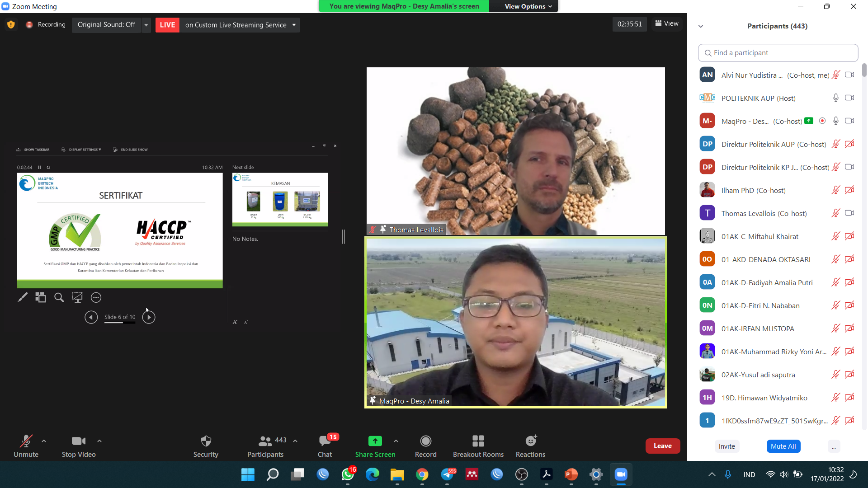
Task: Expand Participants options arrow
Action: [x=295, y=441]
